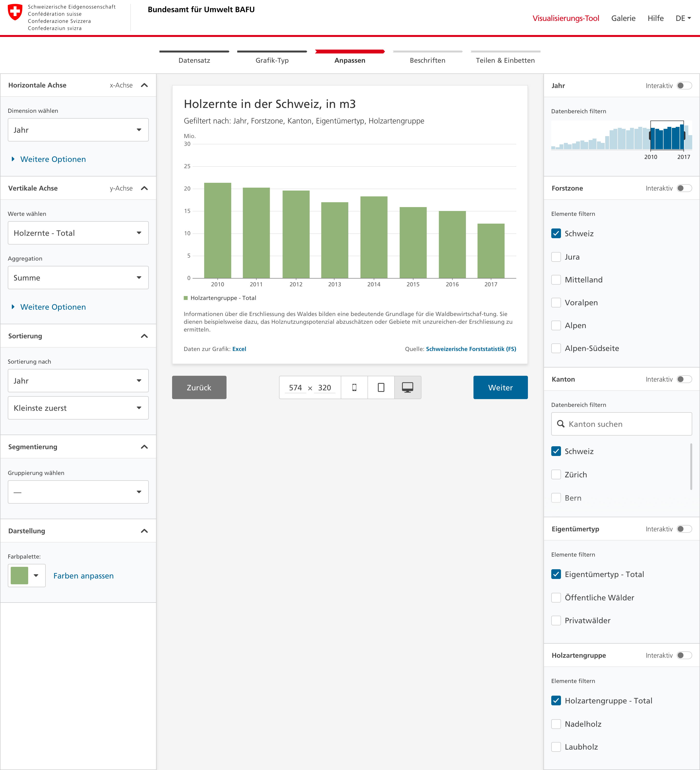Open the Werte wählen Holzernte dropdown
Image resolution: width=700 pixels, height=770 pixels.
(x=78, y=233)
